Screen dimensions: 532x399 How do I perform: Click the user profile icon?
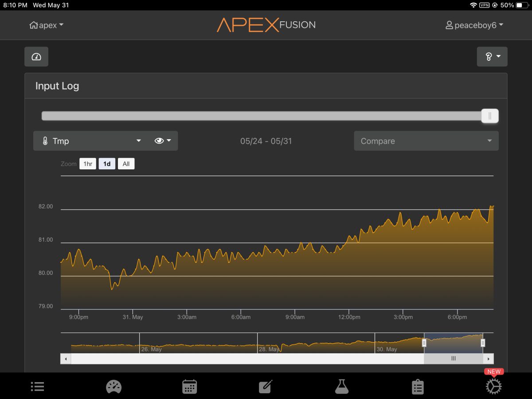[449, 25]
